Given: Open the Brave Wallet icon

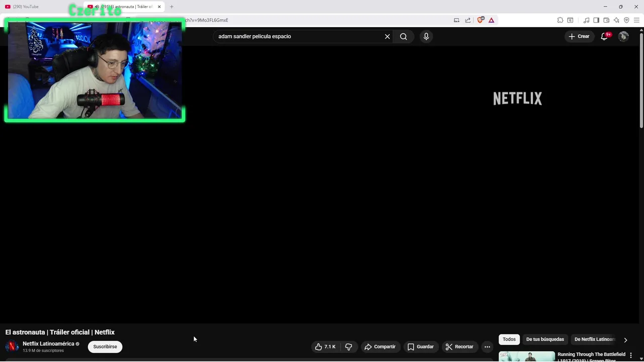Looking at the screenshot, I should coord(606,20).
